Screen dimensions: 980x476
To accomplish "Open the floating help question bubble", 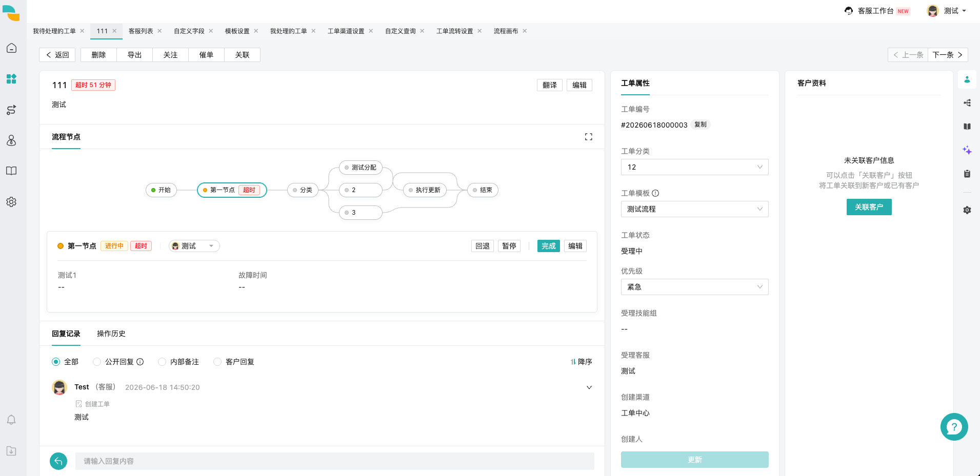I will (x=954, y=427).
